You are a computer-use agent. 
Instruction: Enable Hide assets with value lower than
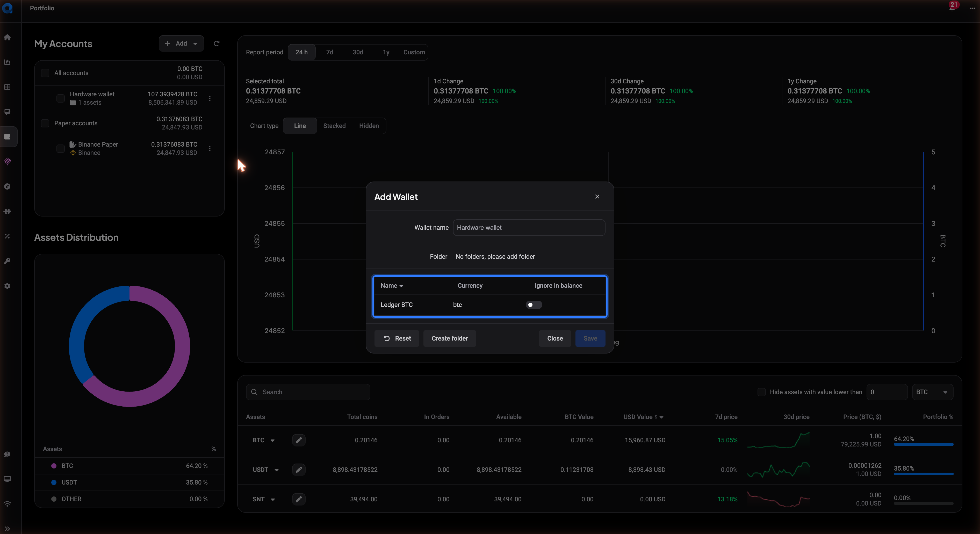click(x=761, y=392)
